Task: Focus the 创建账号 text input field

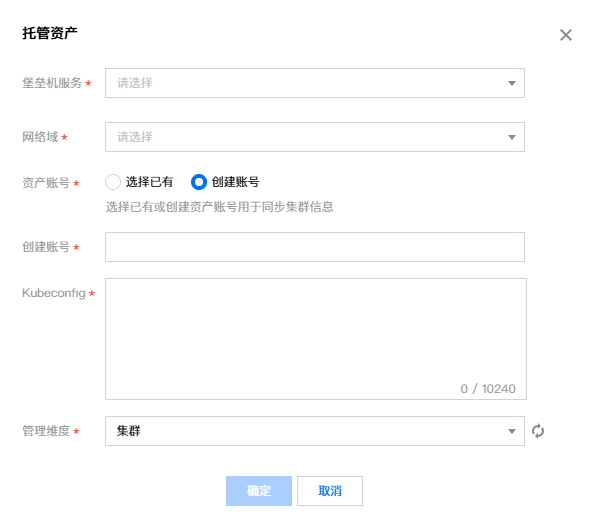Action: 315,247
